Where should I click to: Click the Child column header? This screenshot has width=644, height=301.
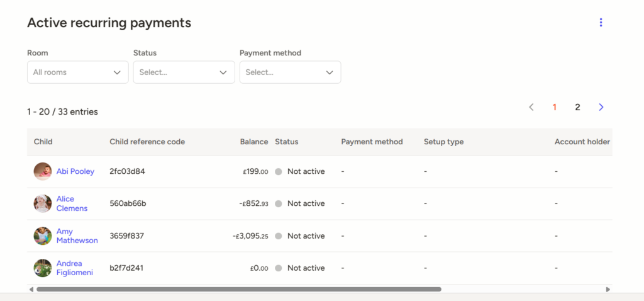coord(43,142)
